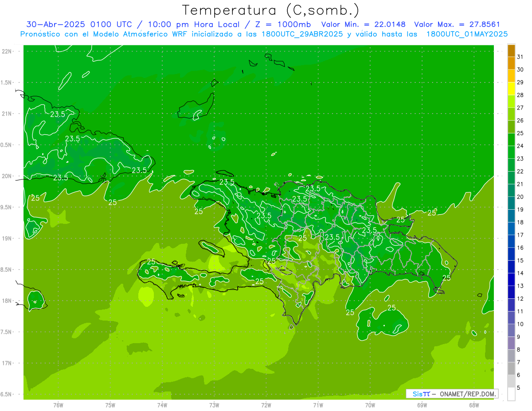Click the 'ONAMET/REP.DOM.' credit label
Screen dimensions: 532x411
click(468, 394)
